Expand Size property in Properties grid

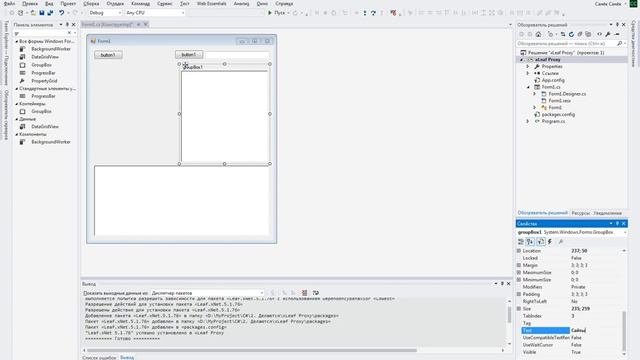click(x=519, y=309)
